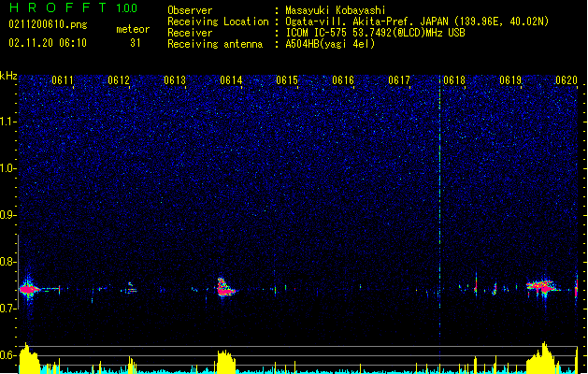
Task: Click the 0617 time marker
Action: coord(399,80)
